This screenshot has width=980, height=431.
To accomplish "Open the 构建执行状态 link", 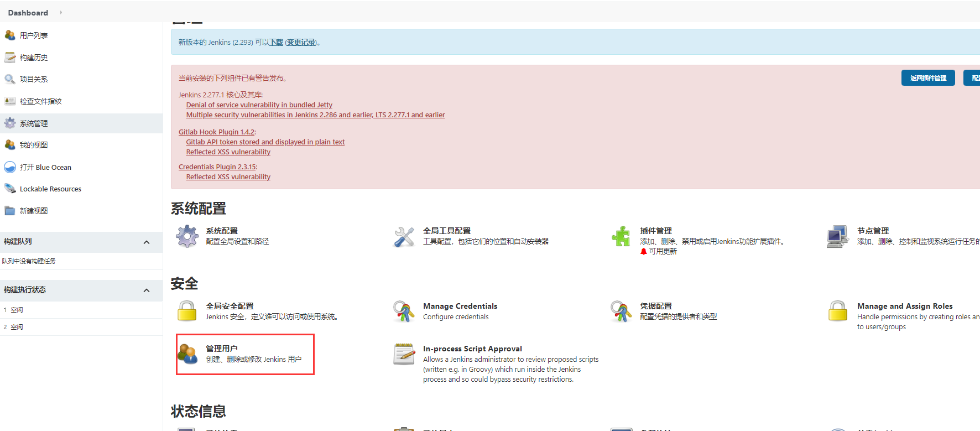I will click(25, 289).
